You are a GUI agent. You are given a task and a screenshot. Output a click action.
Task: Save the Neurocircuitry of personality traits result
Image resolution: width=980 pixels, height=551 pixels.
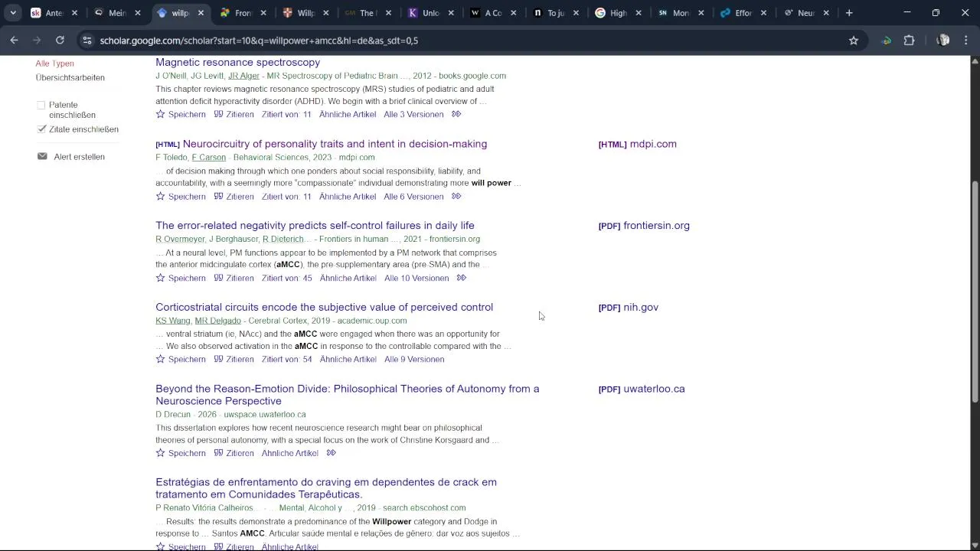tap(181, 197)
